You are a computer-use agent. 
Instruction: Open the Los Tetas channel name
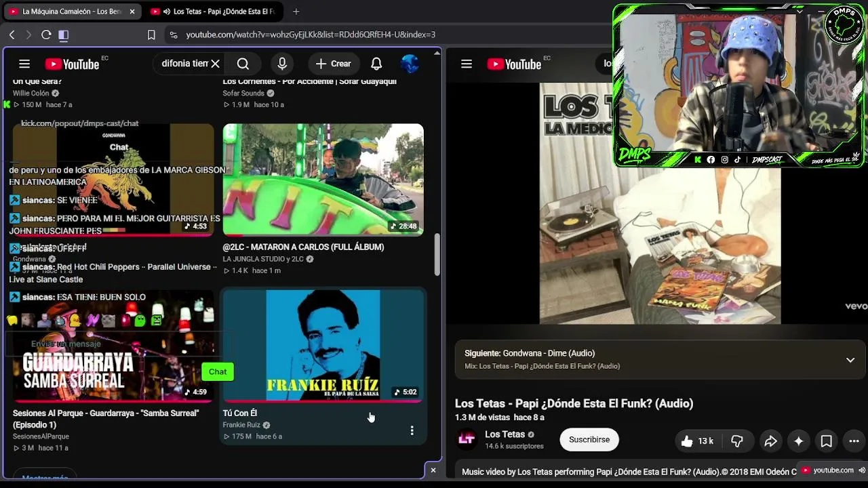click(505, 434)
